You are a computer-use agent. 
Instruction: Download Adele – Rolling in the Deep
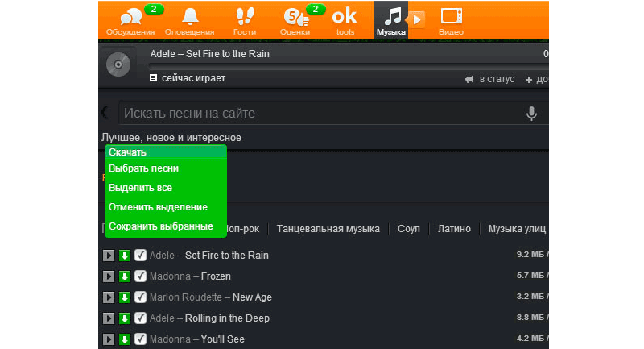tap(125, 318)
